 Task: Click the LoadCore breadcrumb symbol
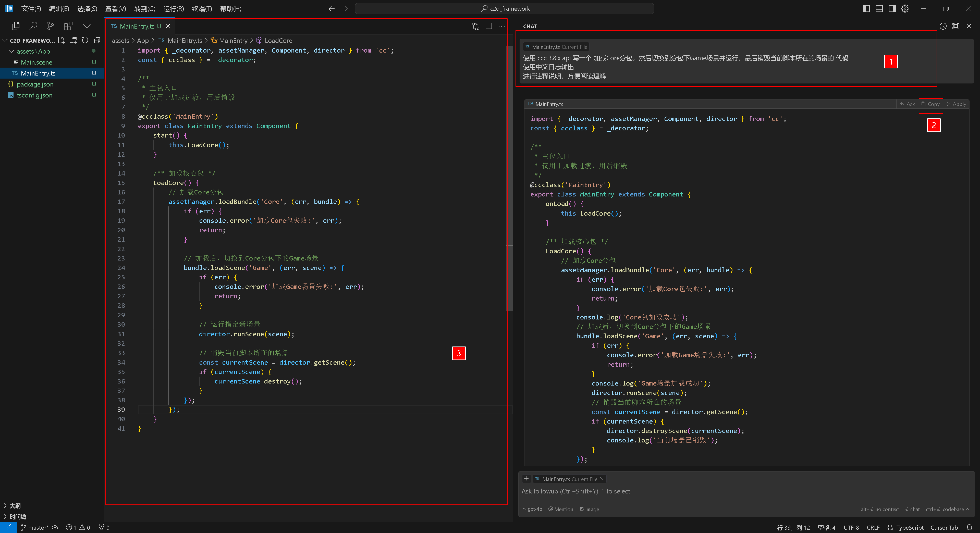point(274,40)
